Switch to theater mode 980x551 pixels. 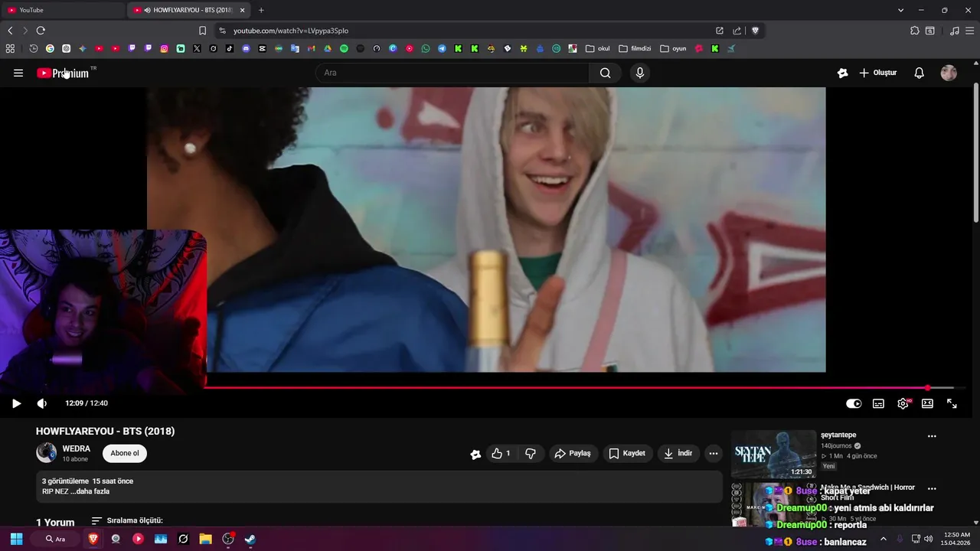(x=927, y=403)
